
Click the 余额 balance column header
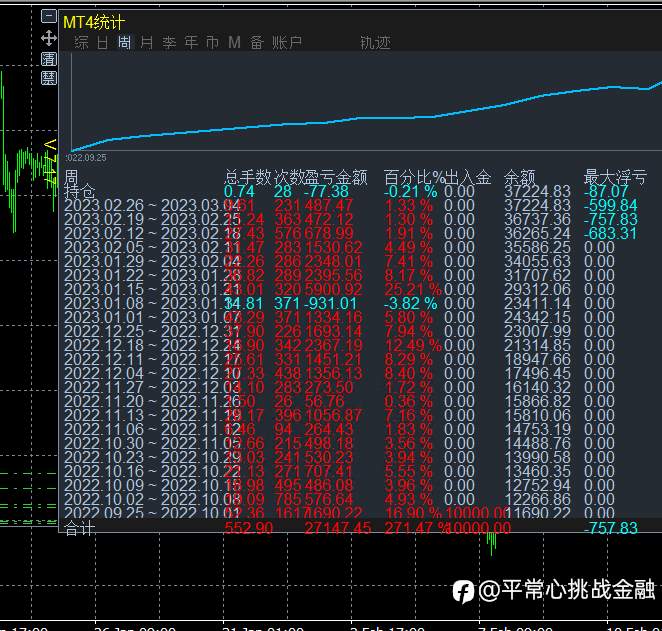[x=520, y=178]
